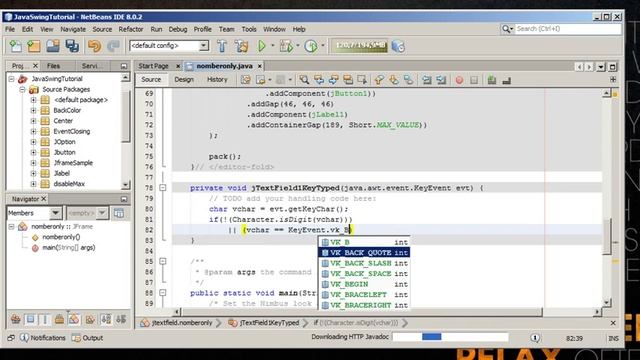
Task: Click the Downloading HTTP Javadoc progress bar
Action: click(x=451, y=337)
